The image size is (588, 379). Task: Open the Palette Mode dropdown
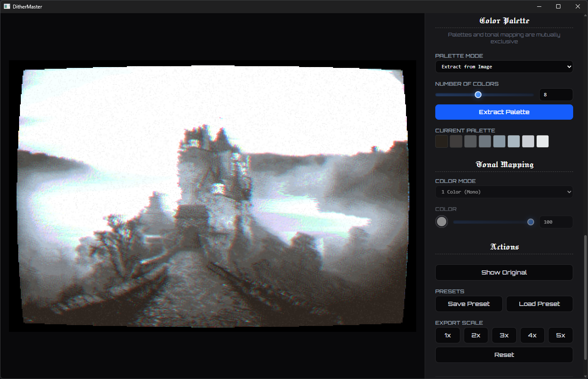tap(504, 67)
